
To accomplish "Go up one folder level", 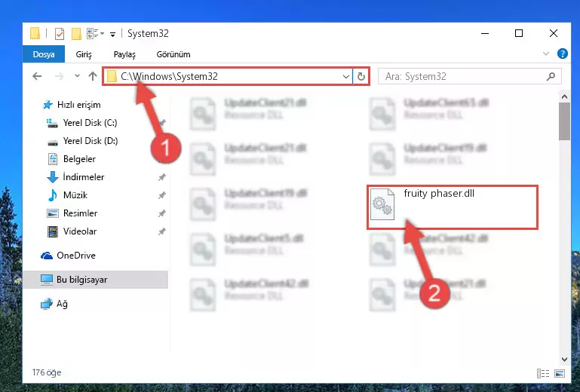I will [93, 76].
